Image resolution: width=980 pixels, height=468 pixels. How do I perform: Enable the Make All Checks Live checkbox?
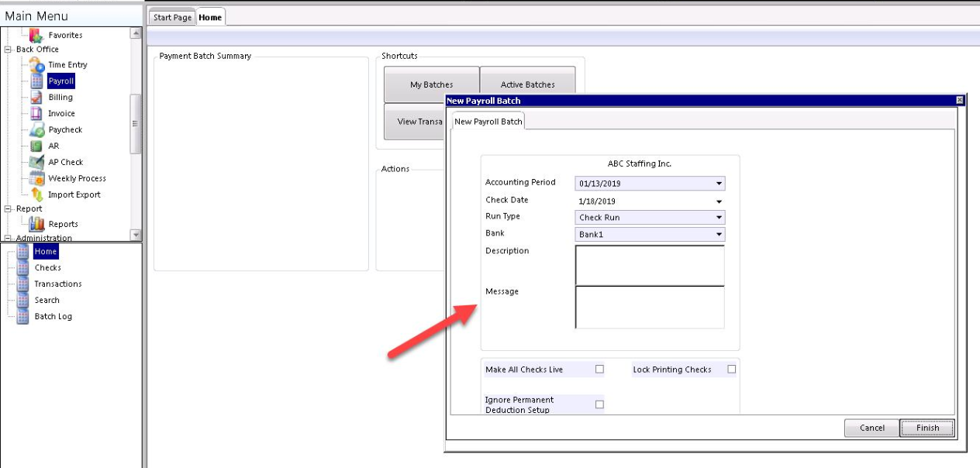click(599, 370)
